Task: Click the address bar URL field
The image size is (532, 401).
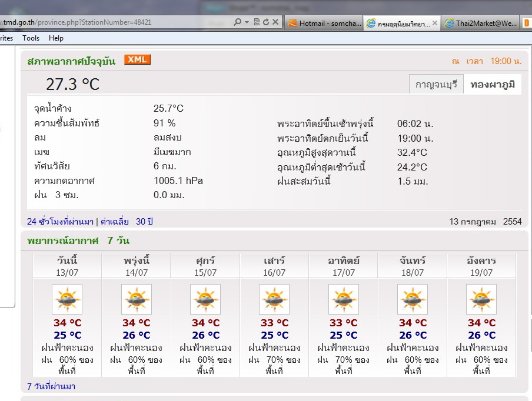Action: (x=118, y=22)
